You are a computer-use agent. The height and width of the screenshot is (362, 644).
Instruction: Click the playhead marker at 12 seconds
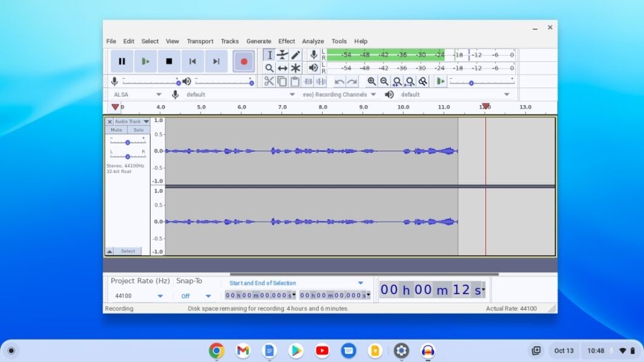click(x=485, y=106)
